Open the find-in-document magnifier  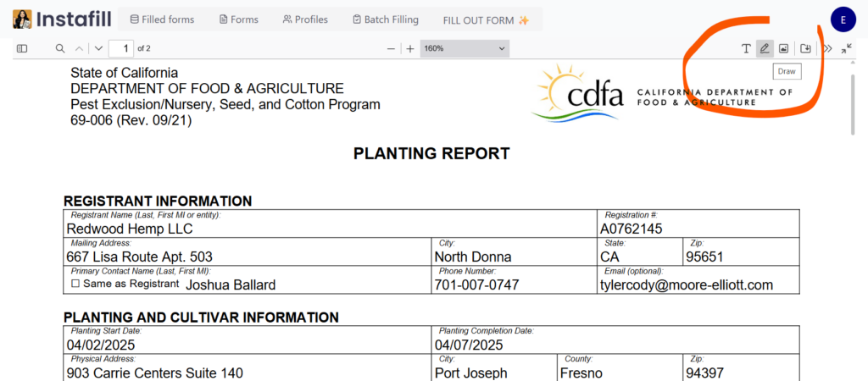click(60, 48)
